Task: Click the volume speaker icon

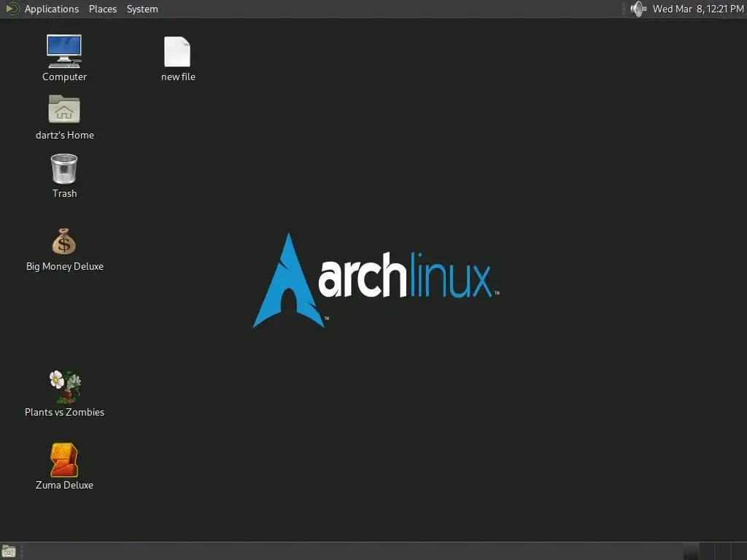Action: (x=638, y=9)
